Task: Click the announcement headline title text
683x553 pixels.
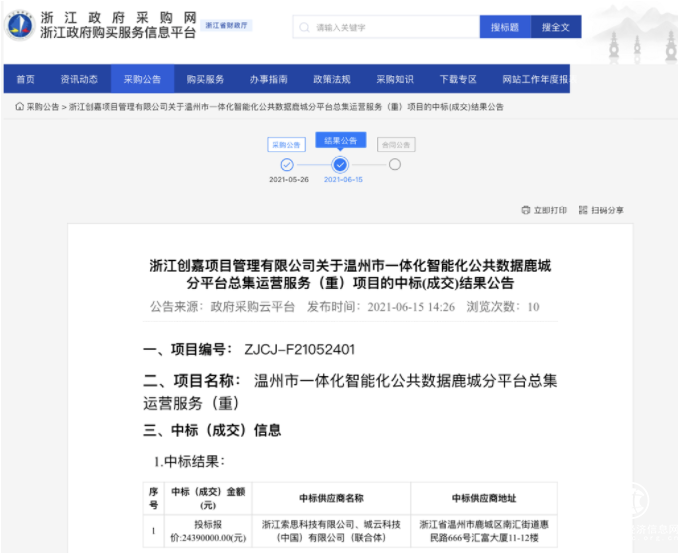Action: [x=350, y=274]
